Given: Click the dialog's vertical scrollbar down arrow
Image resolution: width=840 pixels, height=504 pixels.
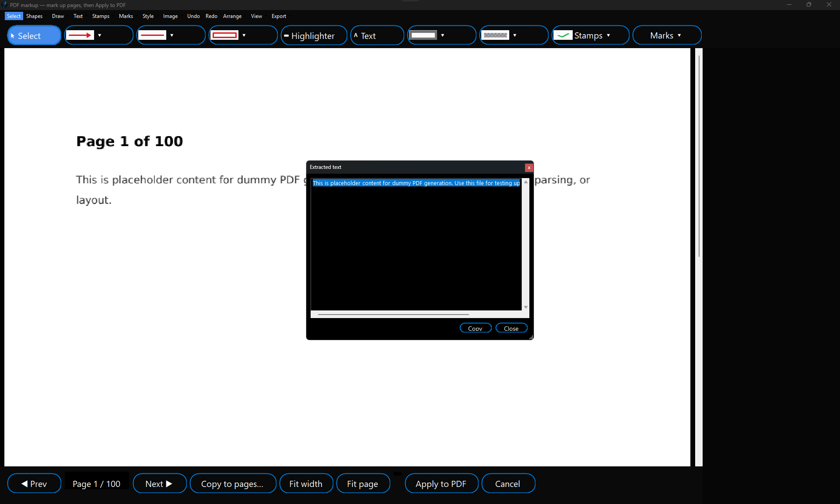Looking at the screenshot, I should tap(526, 307).
